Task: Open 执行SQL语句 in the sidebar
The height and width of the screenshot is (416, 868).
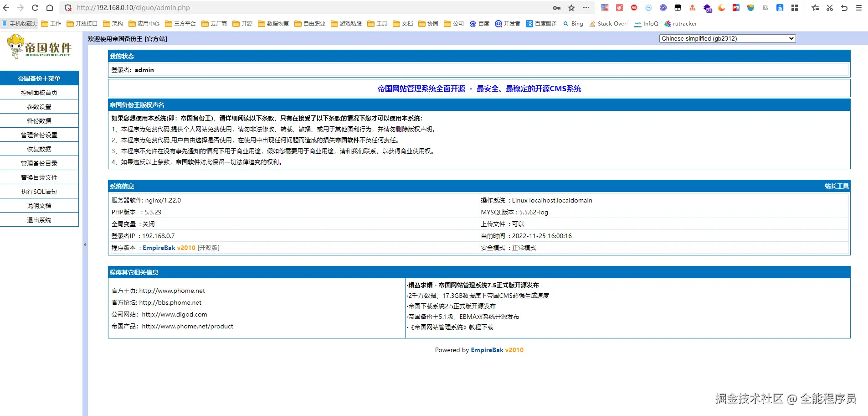Action: point(39,192)
